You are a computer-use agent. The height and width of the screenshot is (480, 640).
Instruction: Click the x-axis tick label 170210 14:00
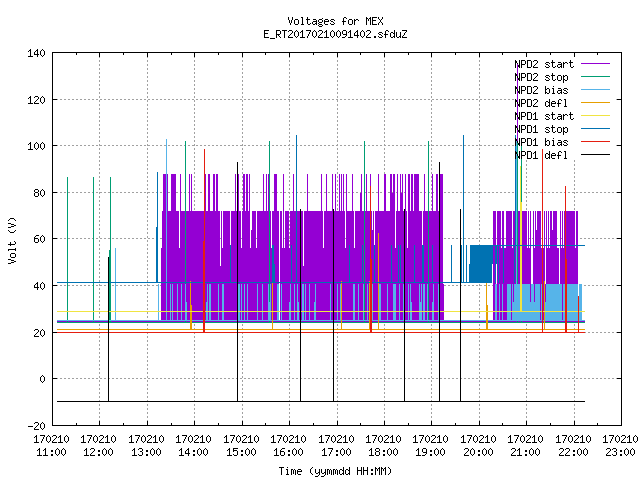point(193,446)
